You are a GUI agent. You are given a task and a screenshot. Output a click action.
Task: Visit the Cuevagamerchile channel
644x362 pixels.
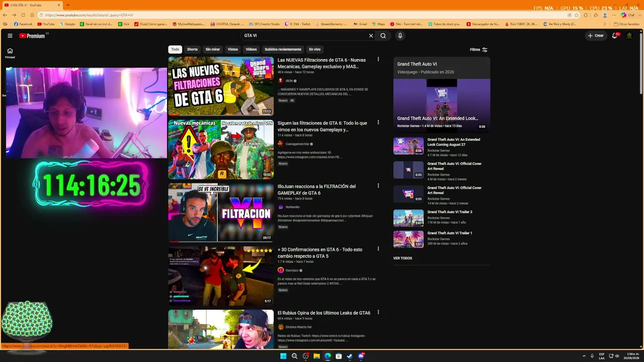click(297, 144)
